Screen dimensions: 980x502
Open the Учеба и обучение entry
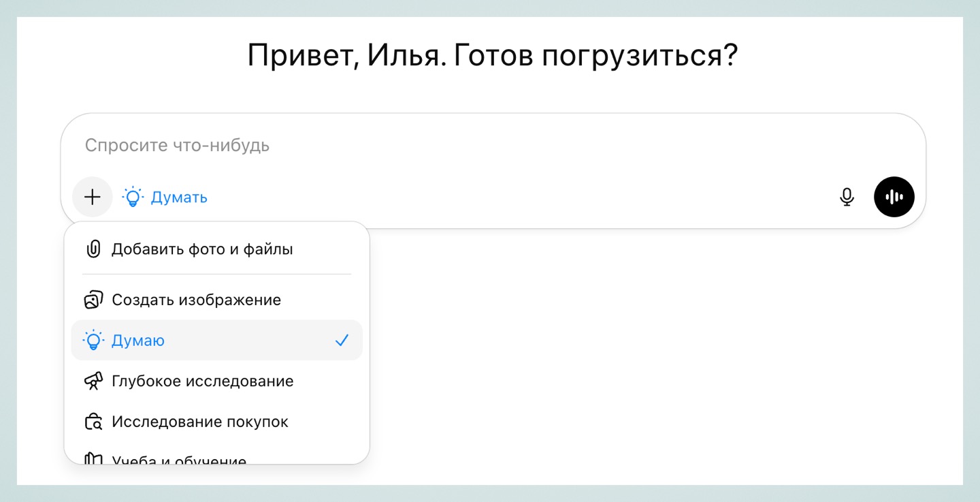click(x=179, y=460)
